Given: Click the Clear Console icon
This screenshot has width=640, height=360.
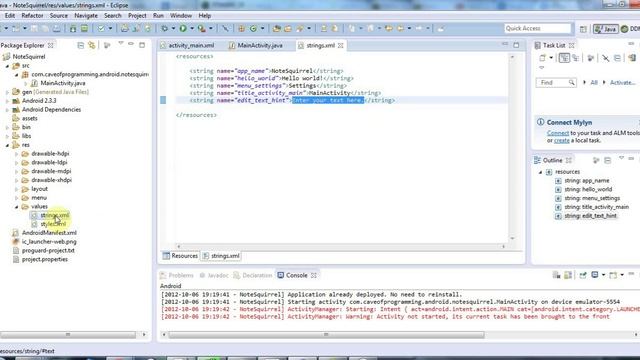Looking at the screenshot, I should [556, 275].
